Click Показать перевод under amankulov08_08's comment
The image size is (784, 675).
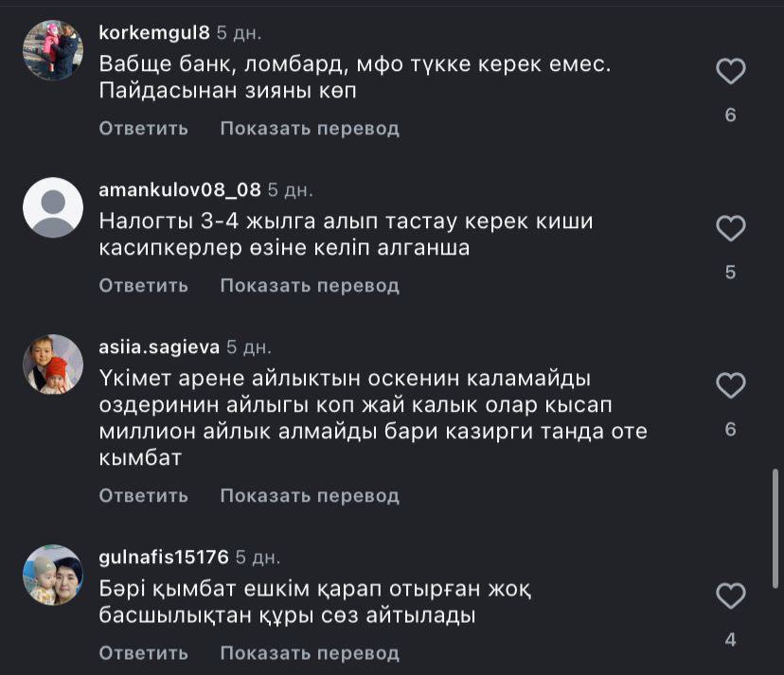[x=310, y=285]
